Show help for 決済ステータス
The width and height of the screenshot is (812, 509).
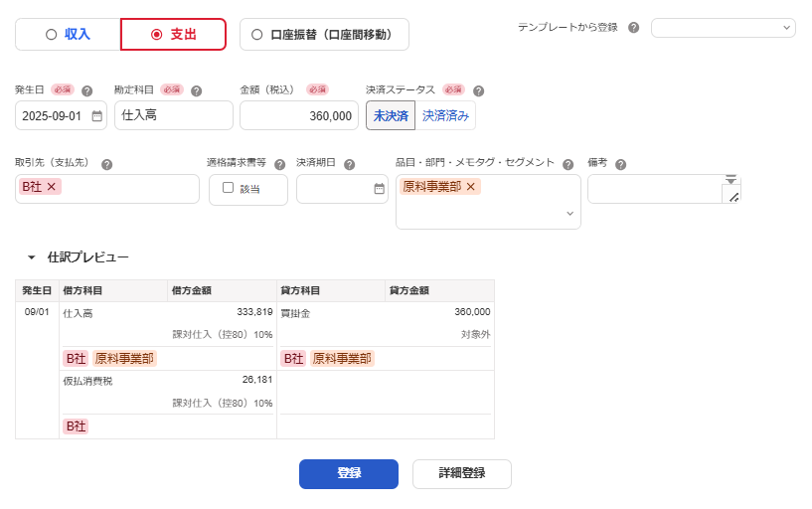pos(478,91)
